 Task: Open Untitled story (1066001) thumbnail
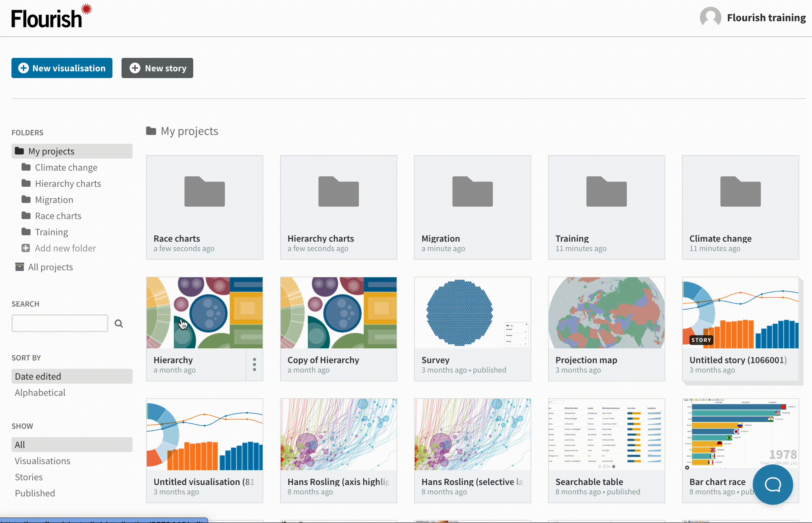[x=740, y=313]
